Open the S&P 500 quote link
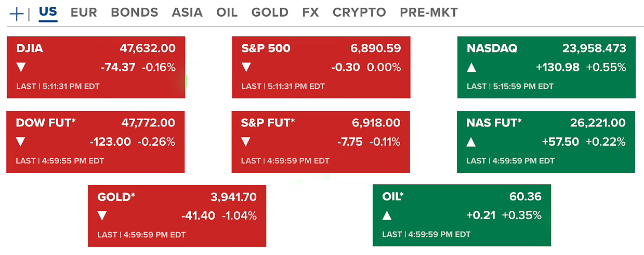 [x=266, y=49]
